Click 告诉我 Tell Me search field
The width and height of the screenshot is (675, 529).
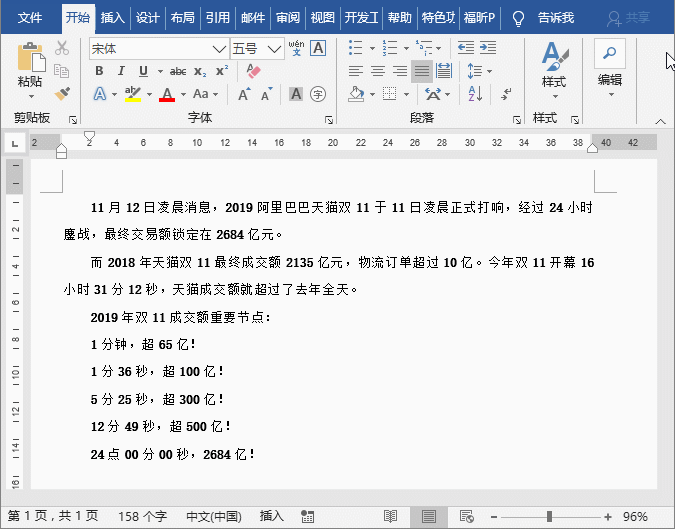[556, 18]
